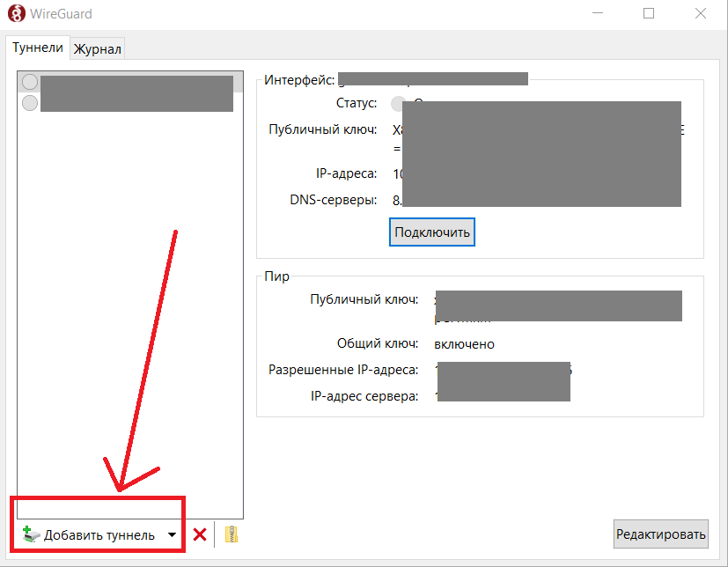Viewport: 728px width, 567px height.
Task: Close the WireGuard window
Action: point(699,14)
